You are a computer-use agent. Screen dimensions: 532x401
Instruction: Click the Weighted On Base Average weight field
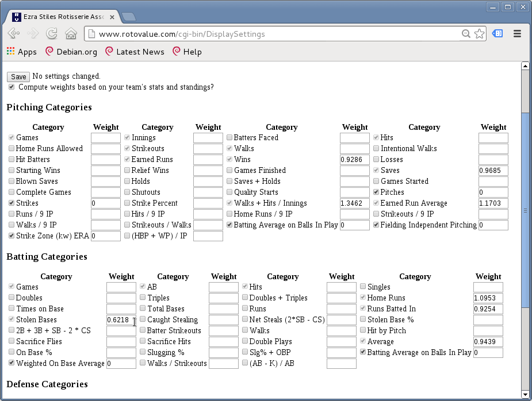pyautogui.click(x=121, y=364)
